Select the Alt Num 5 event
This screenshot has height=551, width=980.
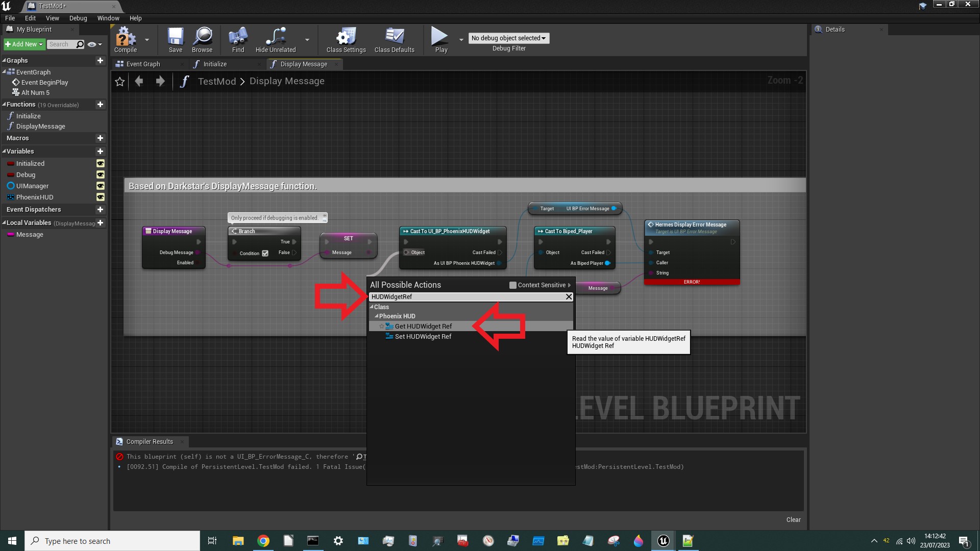(35, 93)
